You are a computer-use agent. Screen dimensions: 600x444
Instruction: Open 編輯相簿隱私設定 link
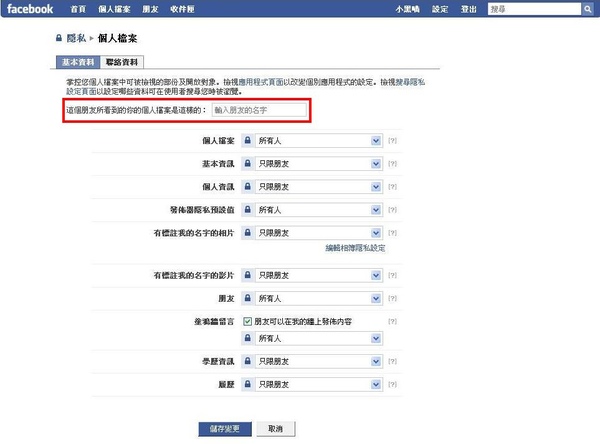point(355,248)
